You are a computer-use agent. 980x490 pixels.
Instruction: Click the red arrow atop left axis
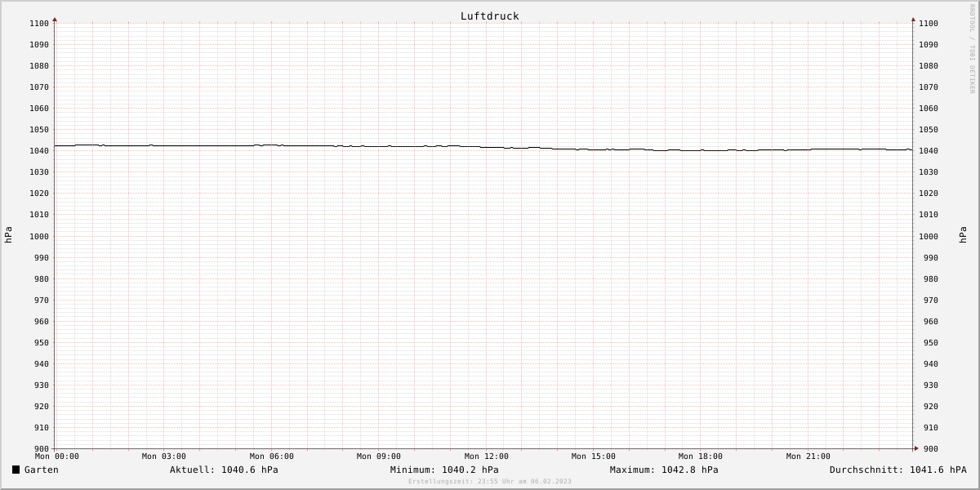55,19
